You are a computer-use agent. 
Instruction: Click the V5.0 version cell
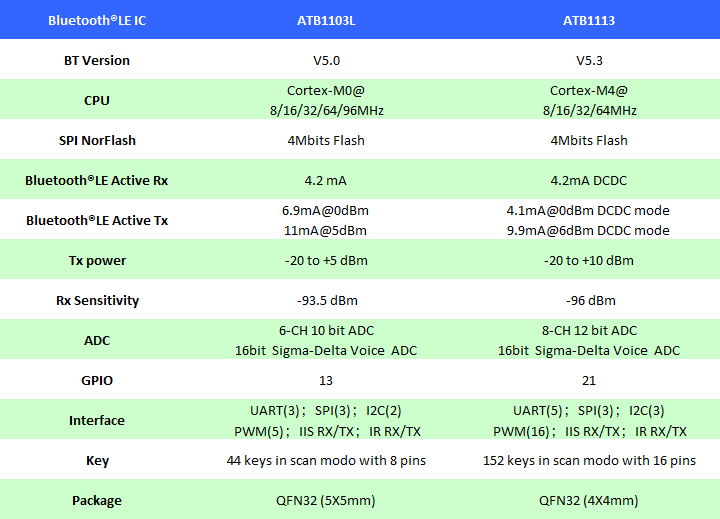(326, 60)
